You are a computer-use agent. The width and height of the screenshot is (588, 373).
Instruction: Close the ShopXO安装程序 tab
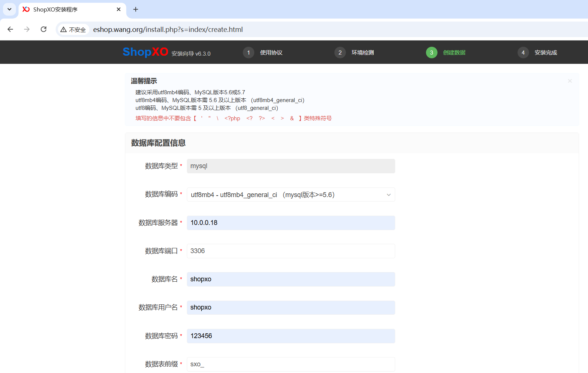[119, 9]
